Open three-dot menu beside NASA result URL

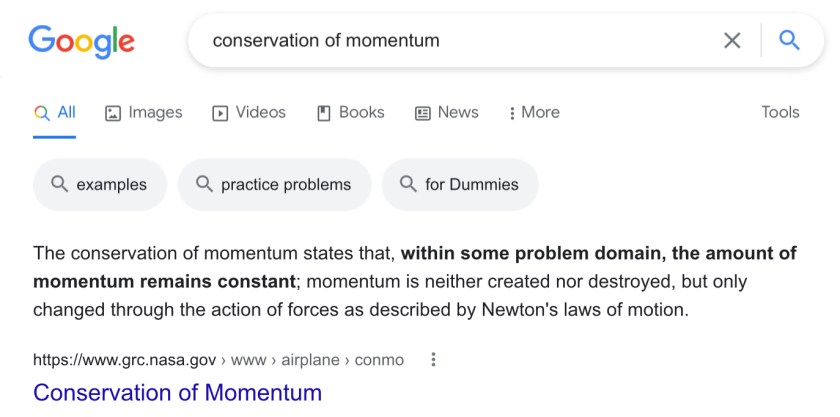point(432,359)
